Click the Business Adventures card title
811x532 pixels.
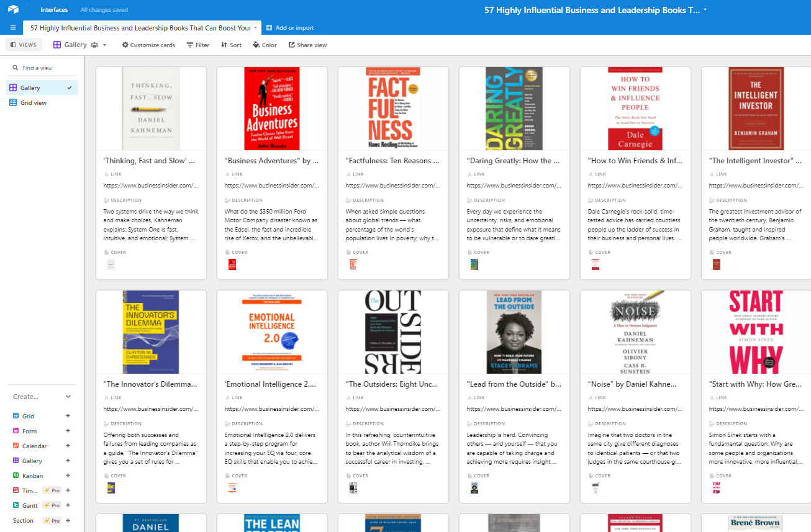pyautogui.click(x=271, y=161)
